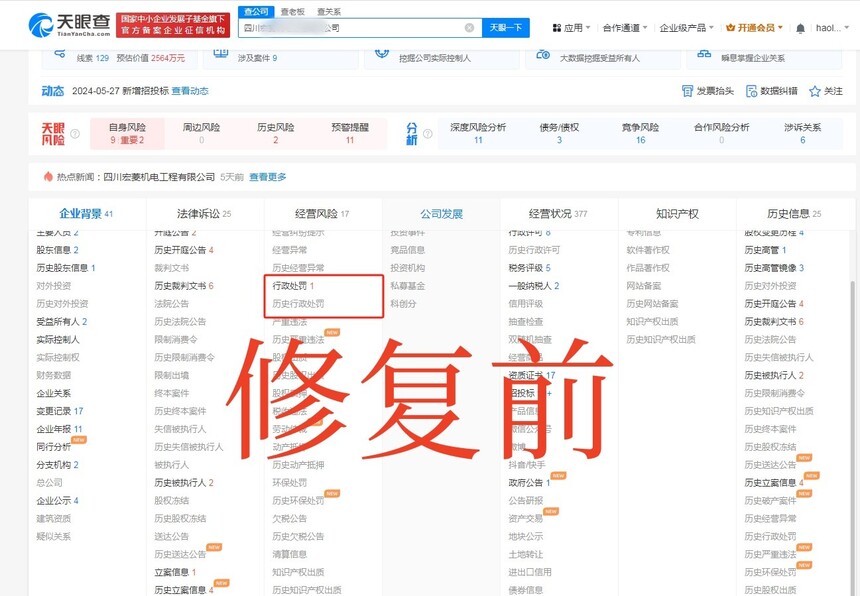860x596 pixels.
Task: Open 企业公示 4
Action: [58, 501]
